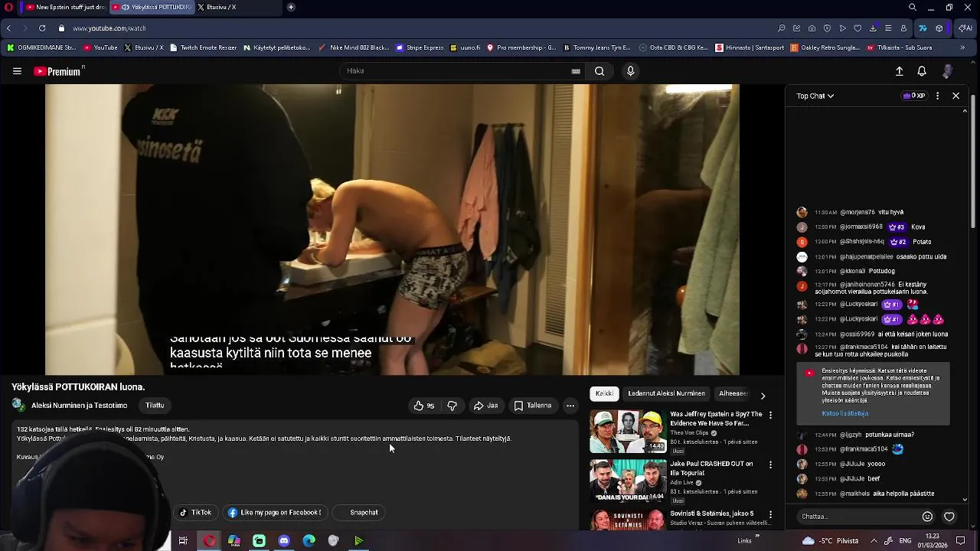The width and height of the screenshot is (980, 551).
Task: Open the Aleksi Nurminen ja Testotimo channel
Action: click(79, 406)
